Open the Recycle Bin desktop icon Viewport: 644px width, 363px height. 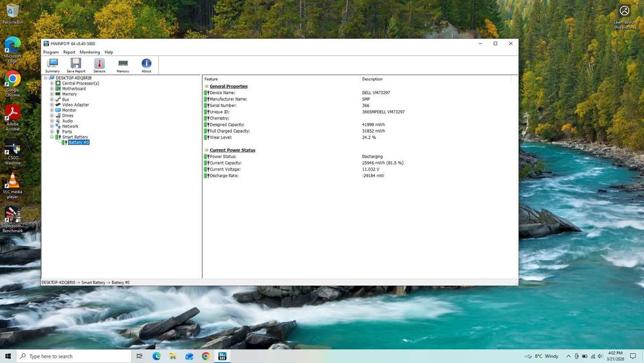tap(12, 14)
